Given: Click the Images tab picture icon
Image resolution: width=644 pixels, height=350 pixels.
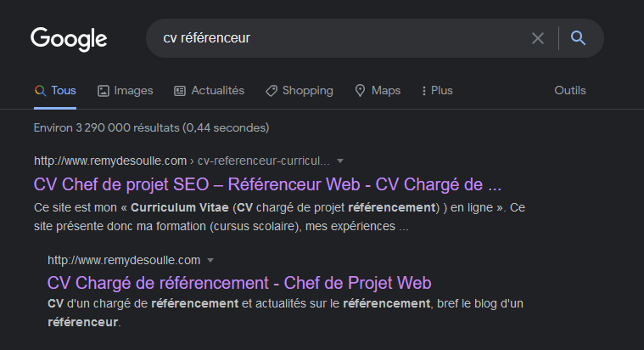Looking at the screenshot, I should pyautogui.click(x=103, y=91).
